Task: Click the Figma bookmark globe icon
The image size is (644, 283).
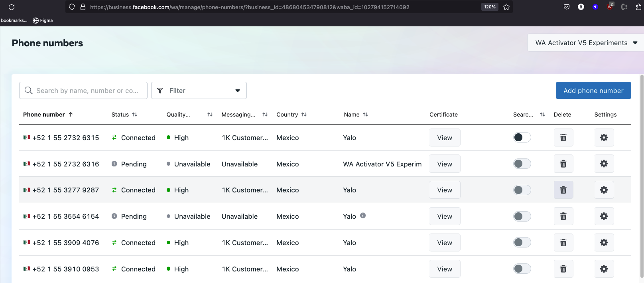Action: (x=35, y=20)
